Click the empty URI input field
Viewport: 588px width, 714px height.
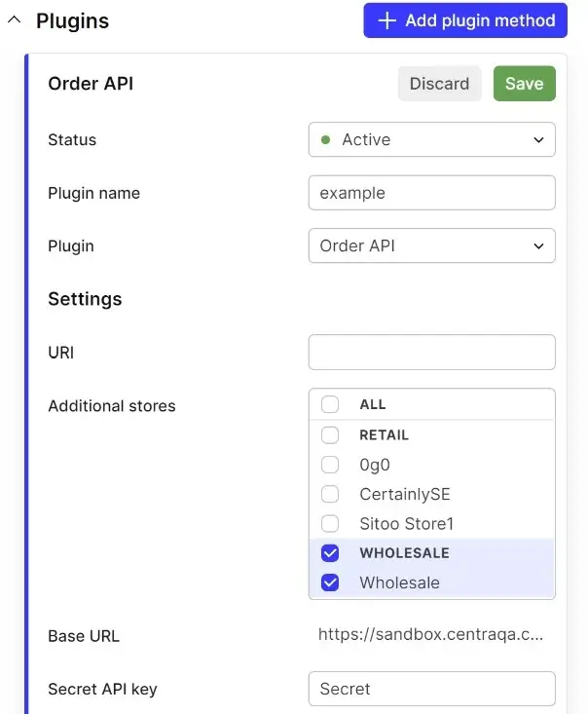[x=431, y=353]
